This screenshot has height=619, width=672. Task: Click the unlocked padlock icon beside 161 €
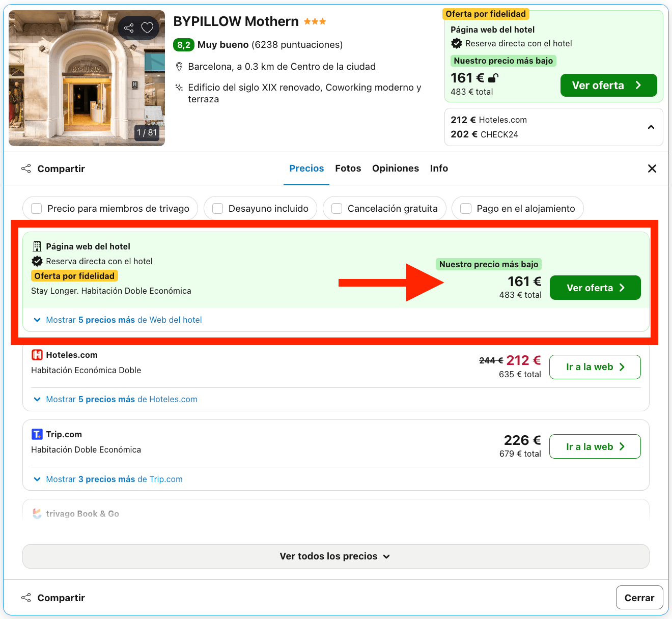[493, 78]
